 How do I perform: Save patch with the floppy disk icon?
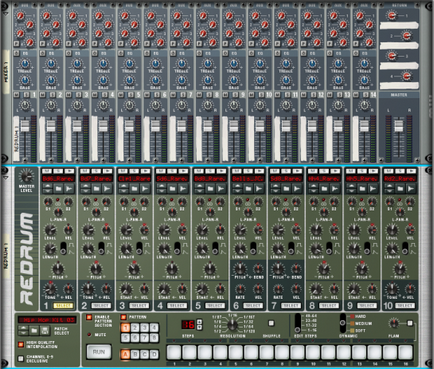pos(45,330)
